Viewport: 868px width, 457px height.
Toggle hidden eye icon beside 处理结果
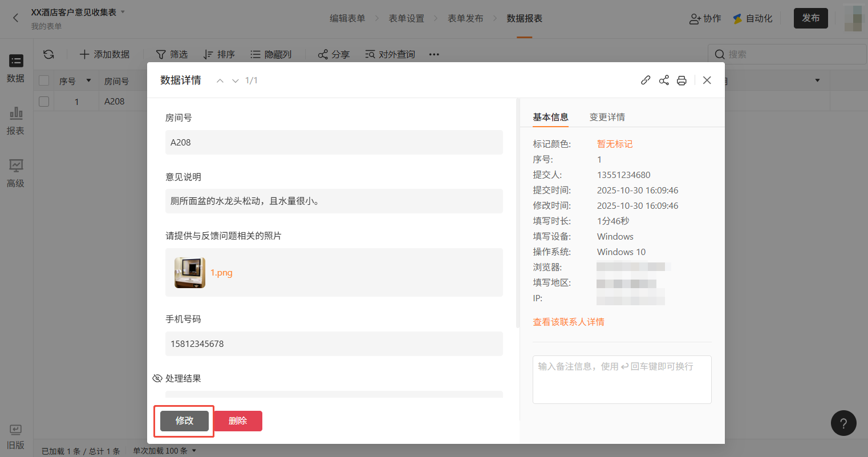157,378
